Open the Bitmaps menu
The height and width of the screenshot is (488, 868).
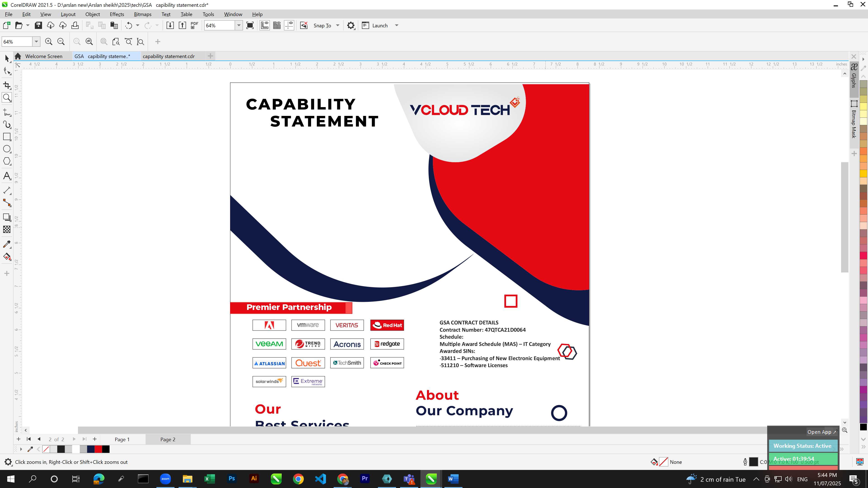click(143, 14)
